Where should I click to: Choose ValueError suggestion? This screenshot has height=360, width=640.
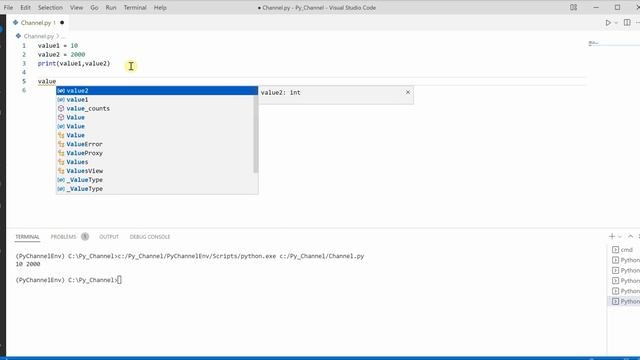click(x=155, y=144)
